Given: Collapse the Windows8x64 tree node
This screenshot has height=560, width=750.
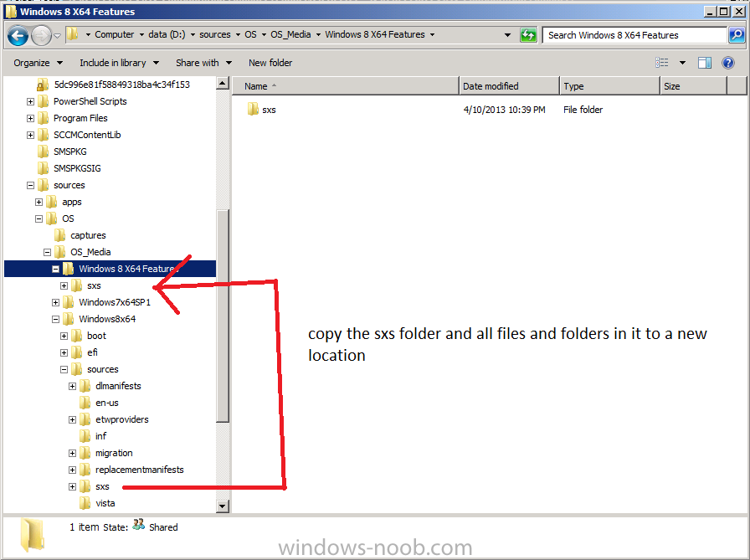Looking at the screenshot, I should tap(56, 319).
